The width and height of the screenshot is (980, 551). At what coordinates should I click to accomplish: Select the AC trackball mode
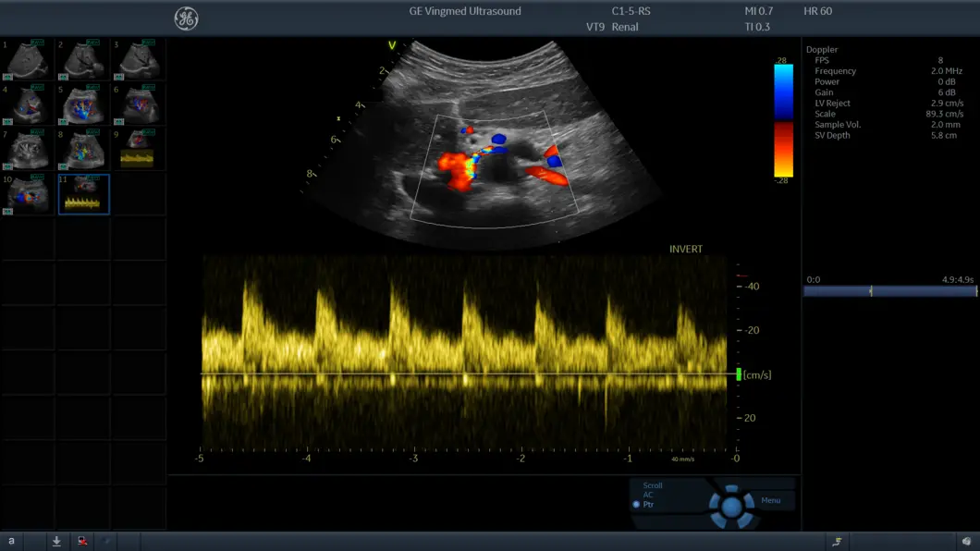[x=648, y=495]
